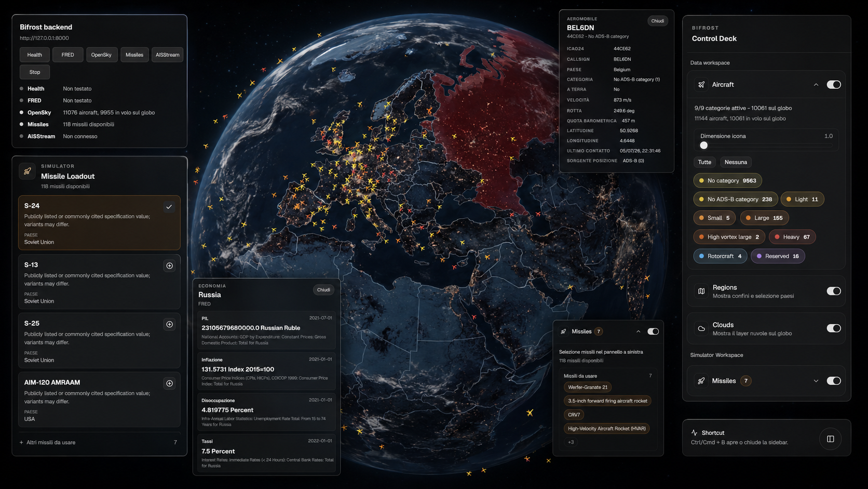Viewport: 868px width, 489px height.
Task: Add the S-13 missile with plus icon
Action: 169,266
